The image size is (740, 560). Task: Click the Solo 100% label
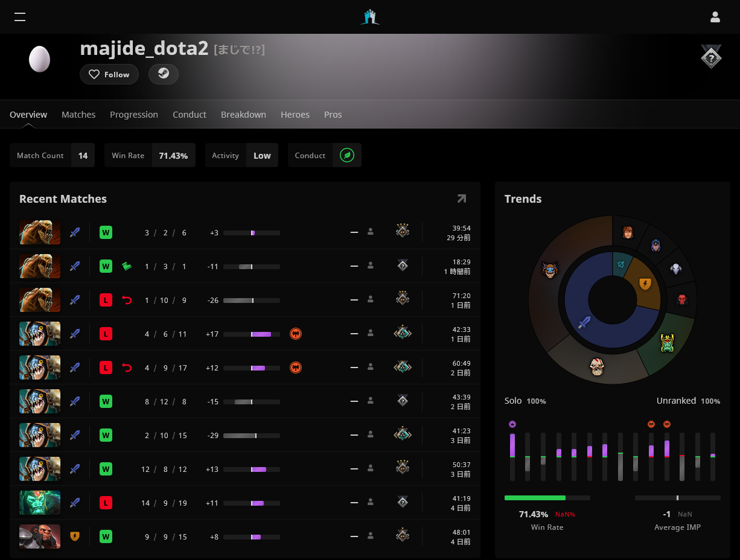tap(525, 401)
